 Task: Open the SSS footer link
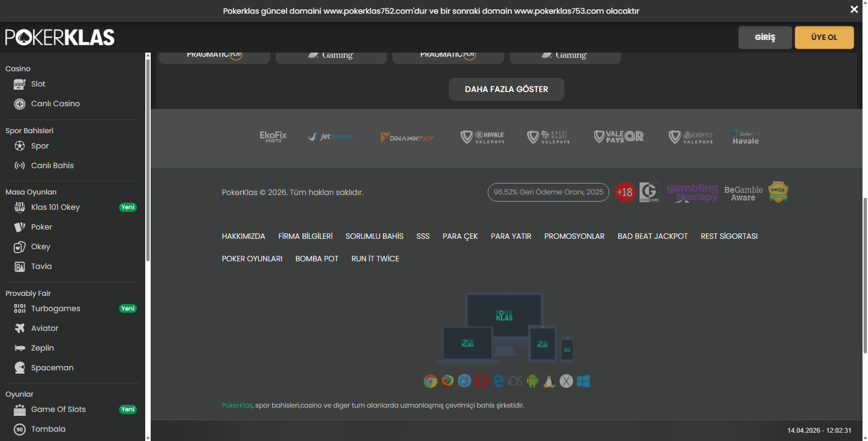tap(423, 236)
